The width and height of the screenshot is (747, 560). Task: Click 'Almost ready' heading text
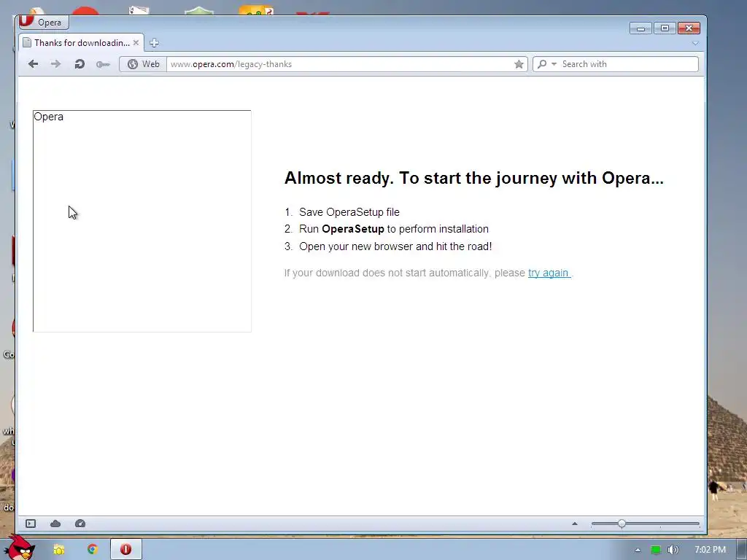point(473,178)
